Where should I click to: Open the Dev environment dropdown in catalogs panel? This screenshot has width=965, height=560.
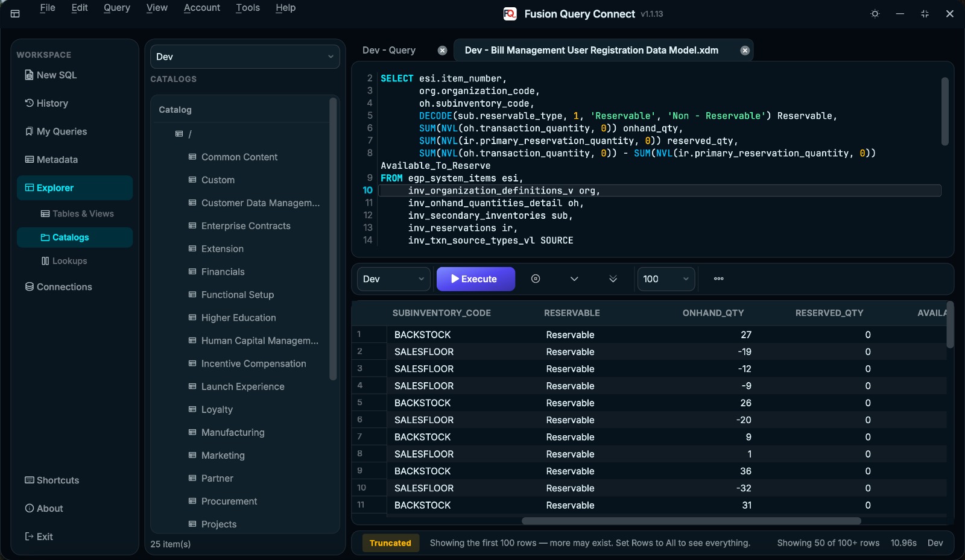point(245,57)
